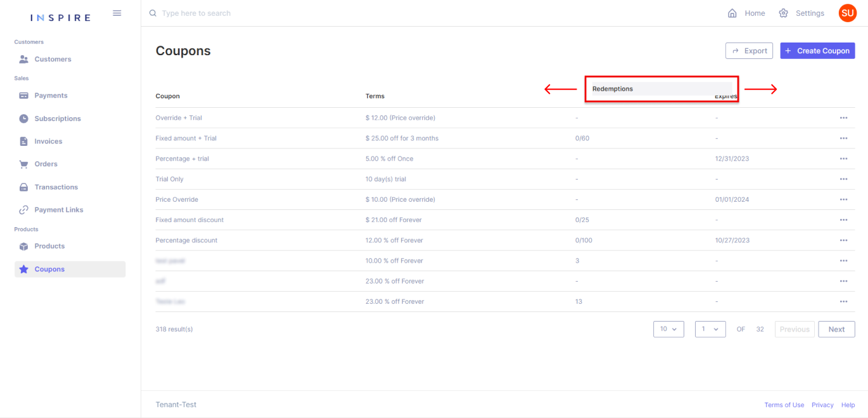This screenshot has width=868, height=418.
Task: Click the Home house icon
Action: pos(732,13)
